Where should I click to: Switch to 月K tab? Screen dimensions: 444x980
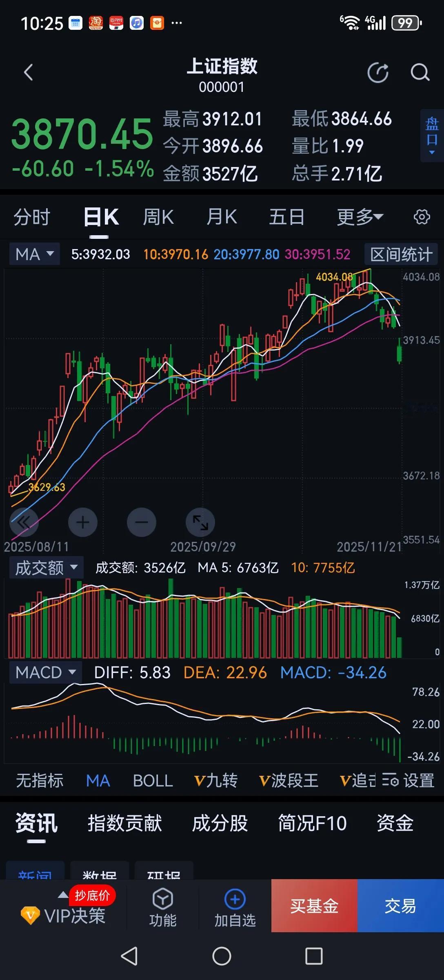[222, 217]
